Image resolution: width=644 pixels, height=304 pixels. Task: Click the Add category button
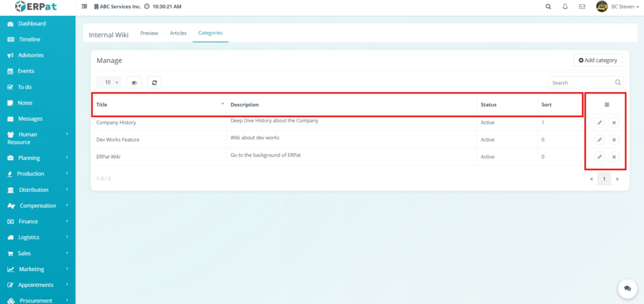tap(597, 60)
